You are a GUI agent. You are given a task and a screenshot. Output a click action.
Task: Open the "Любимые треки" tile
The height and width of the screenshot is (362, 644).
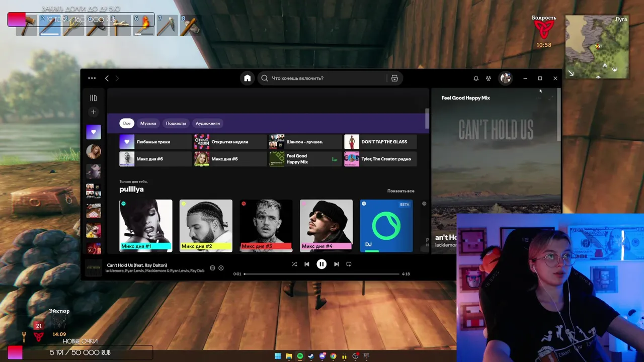(x=155, y=142)
